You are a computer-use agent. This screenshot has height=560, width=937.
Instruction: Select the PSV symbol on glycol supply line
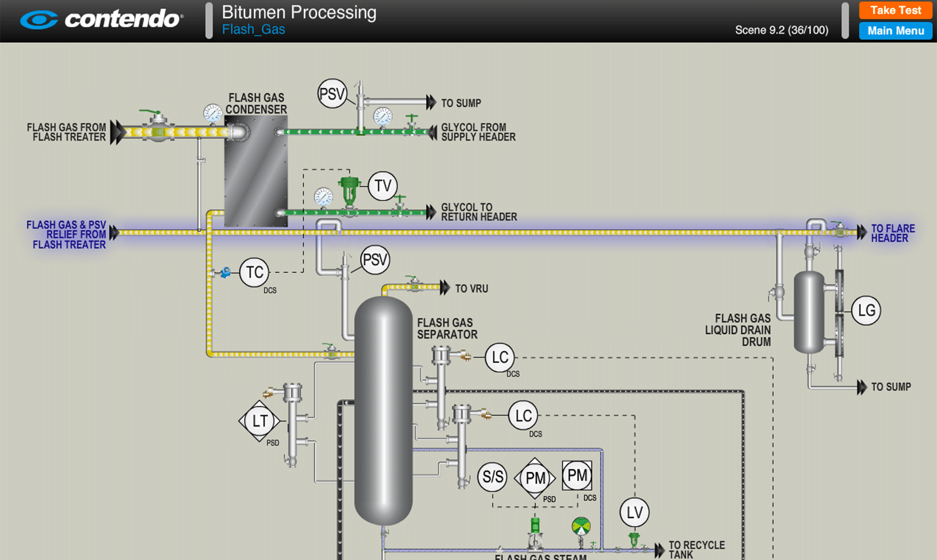332,94
